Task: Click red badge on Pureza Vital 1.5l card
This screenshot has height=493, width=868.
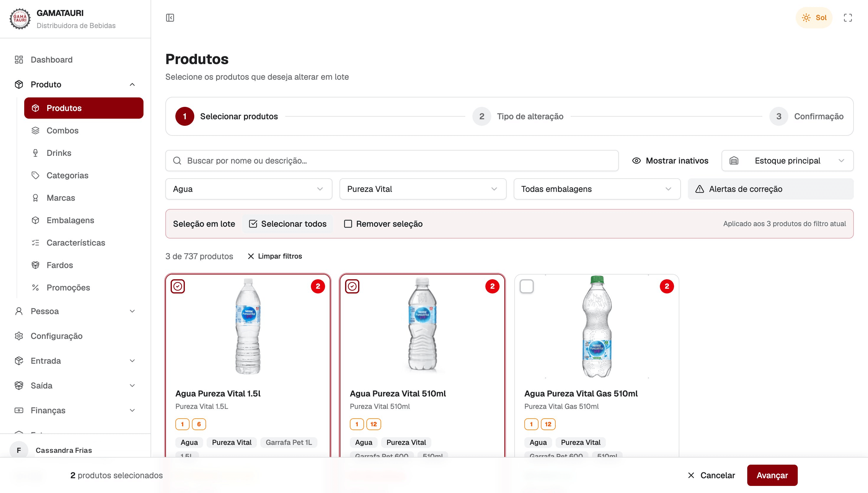Action: coord(318,286)
